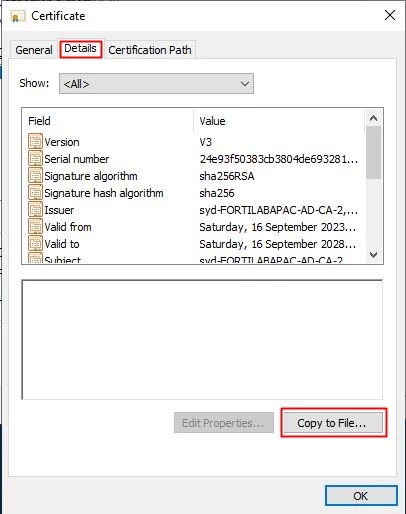Select the Version row label
406x514 pixels.
(62, 142)
